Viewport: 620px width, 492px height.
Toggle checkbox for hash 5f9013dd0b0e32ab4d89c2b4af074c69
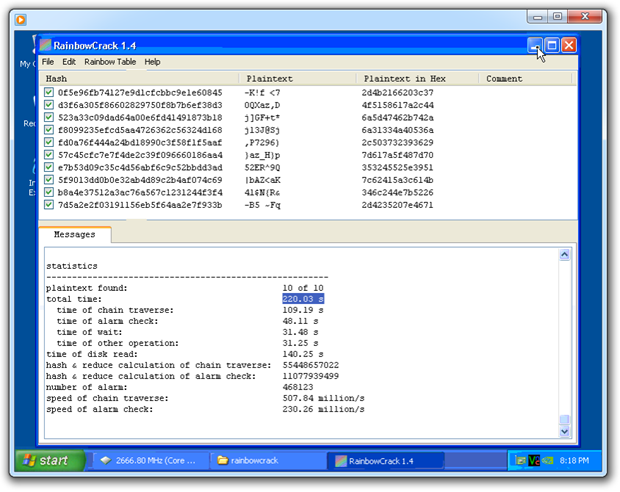click(x=49, y=180)
